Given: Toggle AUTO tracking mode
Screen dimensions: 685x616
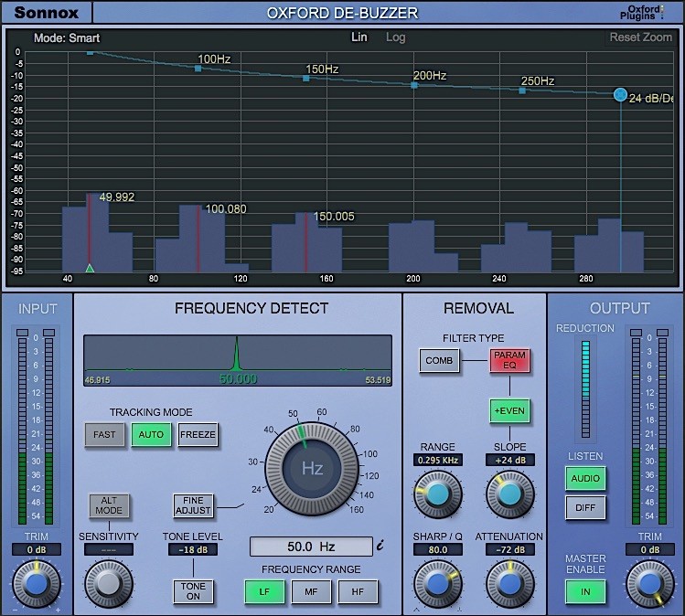Looking at the screenshot, I should [151, 434].
